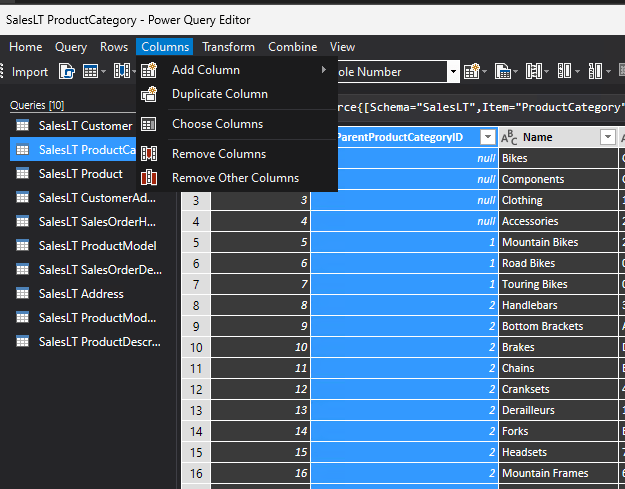Open the View menu

[x=342, y=47]
